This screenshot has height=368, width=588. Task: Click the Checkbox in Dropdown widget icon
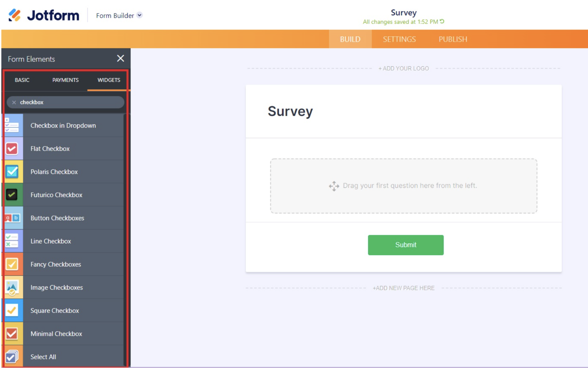click(x=12, y=125)
